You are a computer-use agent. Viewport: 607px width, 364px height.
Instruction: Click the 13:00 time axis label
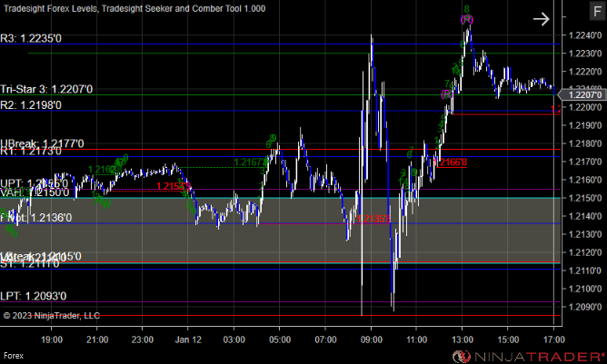click(x=463, y=339)
